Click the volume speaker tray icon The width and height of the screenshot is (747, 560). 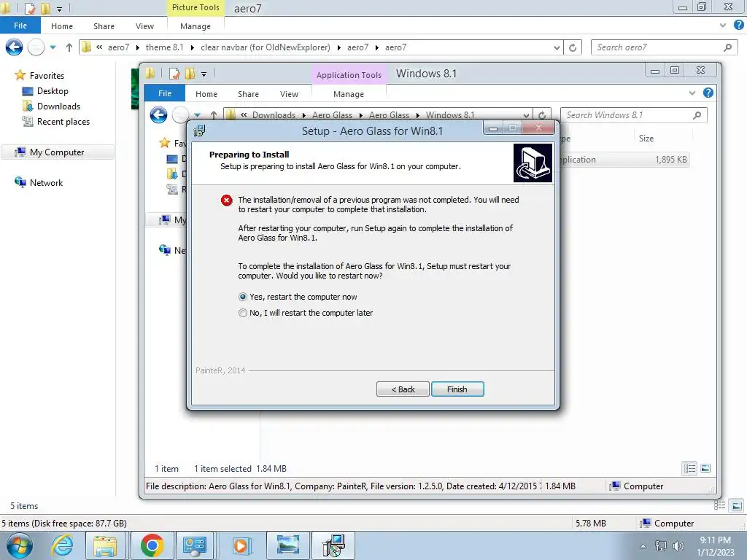tap(678, 546)
